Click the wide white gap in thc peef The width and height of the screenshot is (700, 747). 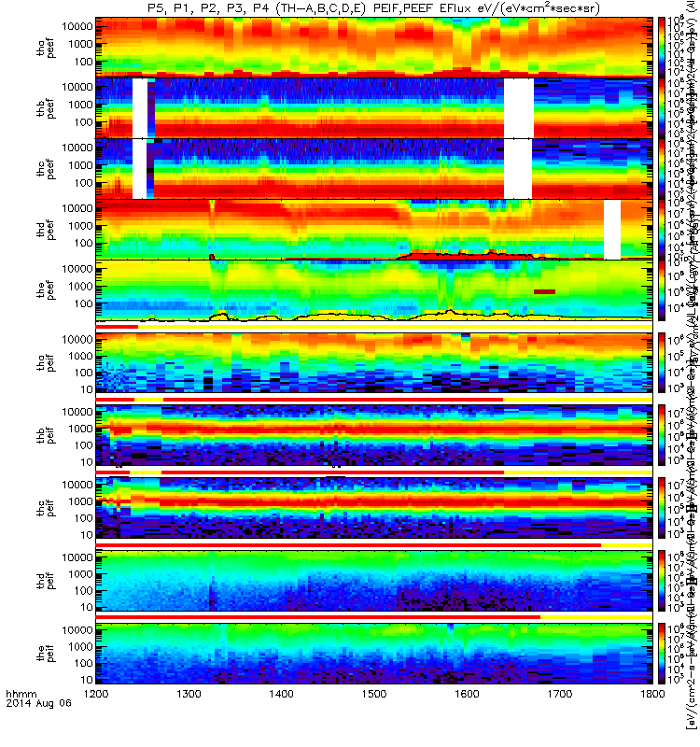pos(518,168)
